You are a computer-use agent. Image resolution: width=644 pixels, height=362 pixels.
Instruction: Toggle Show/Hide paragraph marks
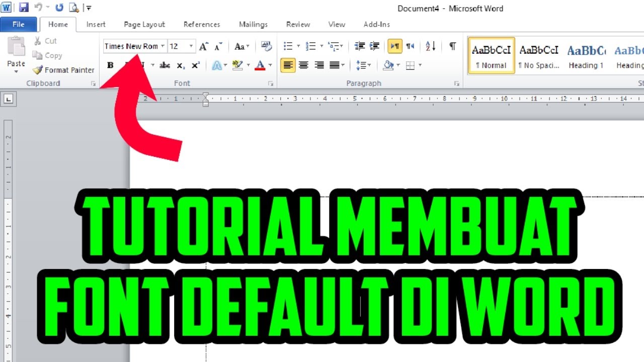(453, 46)
